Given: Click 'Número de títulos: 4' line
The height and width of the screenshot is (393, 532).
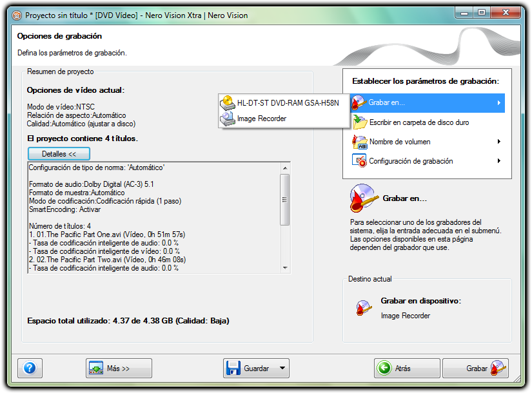Looking at the screenshot, I should (x=60, y=226).
